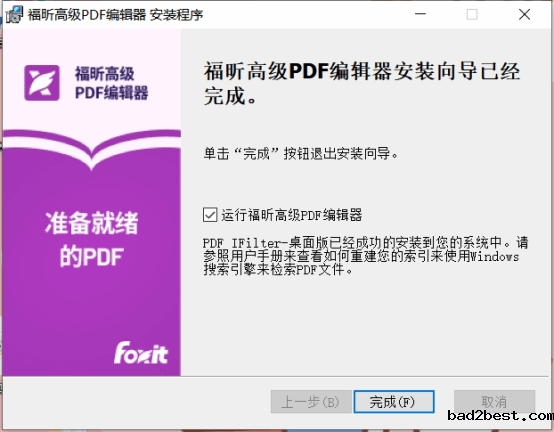Minimize the installer window
The width and height of the screenshot is (554, 432).
point(420,14)
